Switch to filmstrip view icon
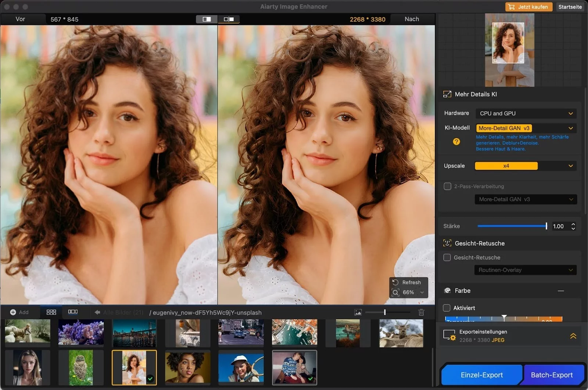This screenshot has width=588, height=390. click(x=73, y=312)
